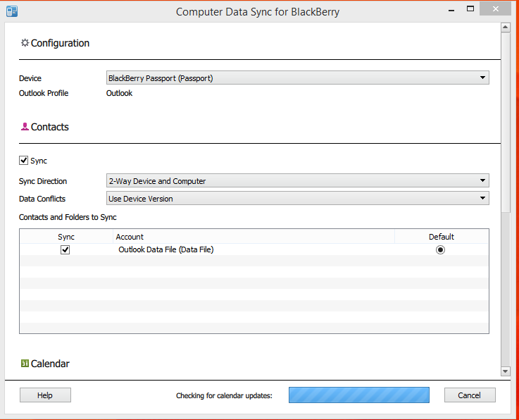Click the Account column header
This screenshot has width=519, height=420.
point(254,237)
